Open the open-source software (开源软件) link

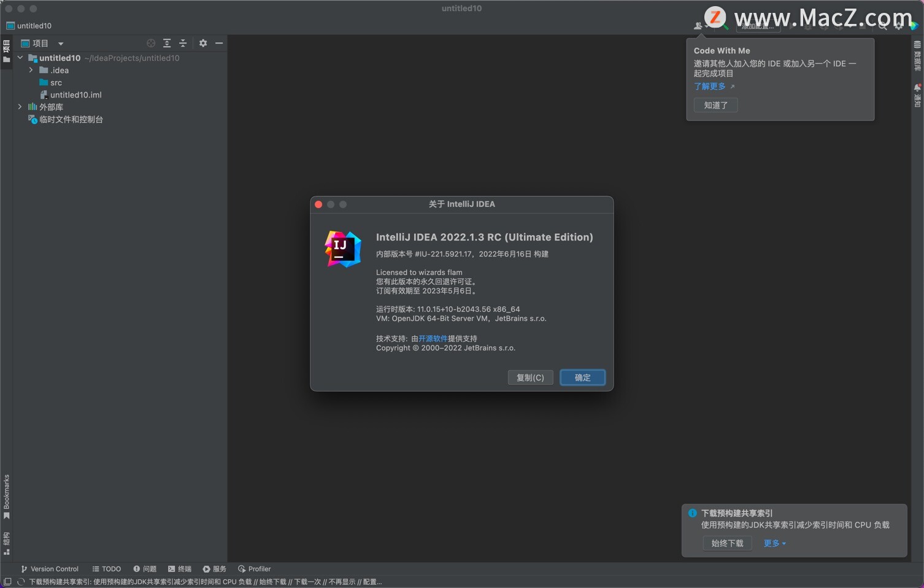(433, 339)
